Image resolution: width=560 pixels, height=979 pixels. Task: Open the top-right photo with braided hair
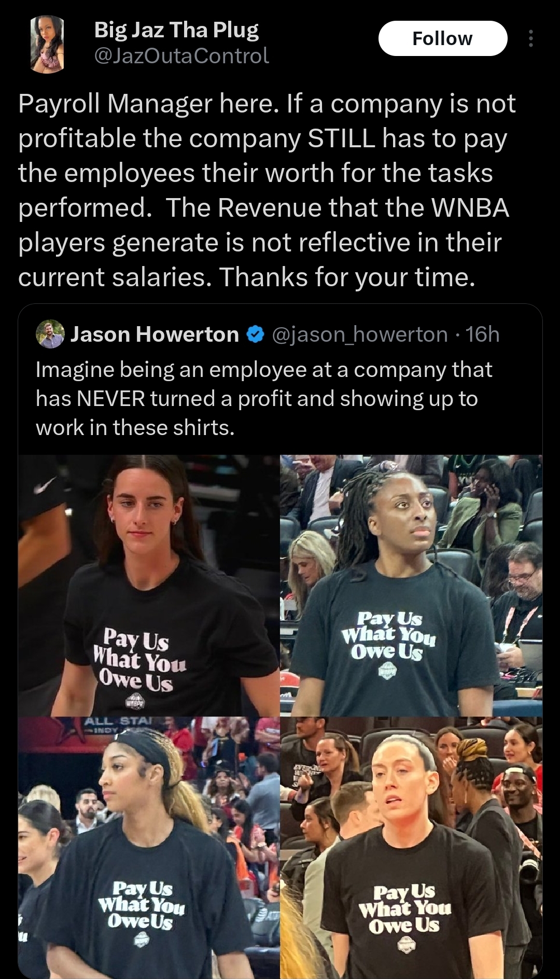(x=411, y=585)
